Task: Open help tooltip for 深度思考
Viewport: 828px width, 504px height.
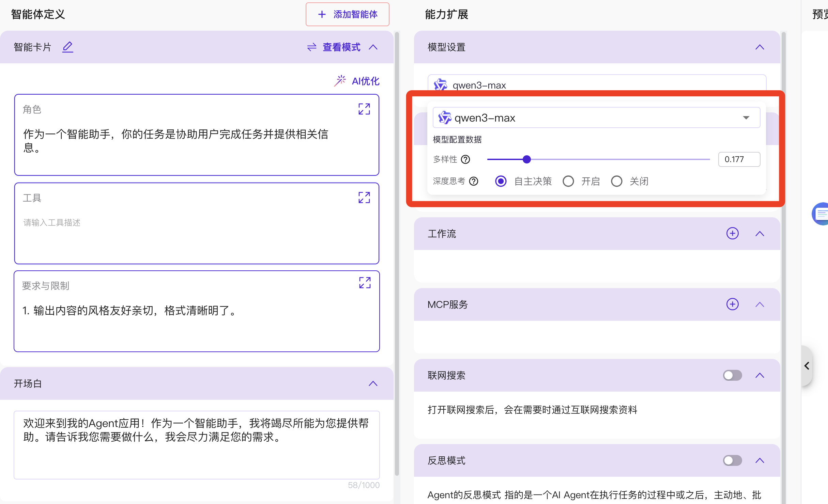Action: pyautogui.click(x=474, y=181)
